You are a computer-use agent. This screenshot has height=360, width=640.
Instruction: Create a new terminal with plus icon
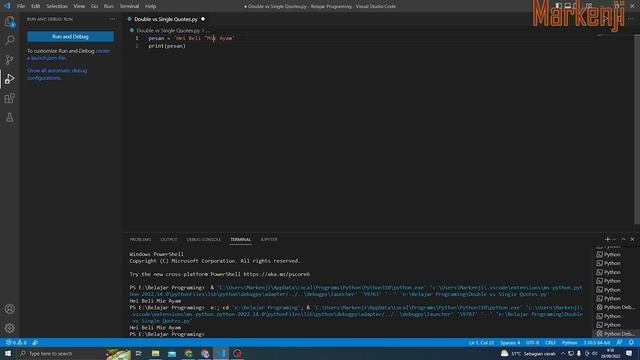click(x=607, y=240)
